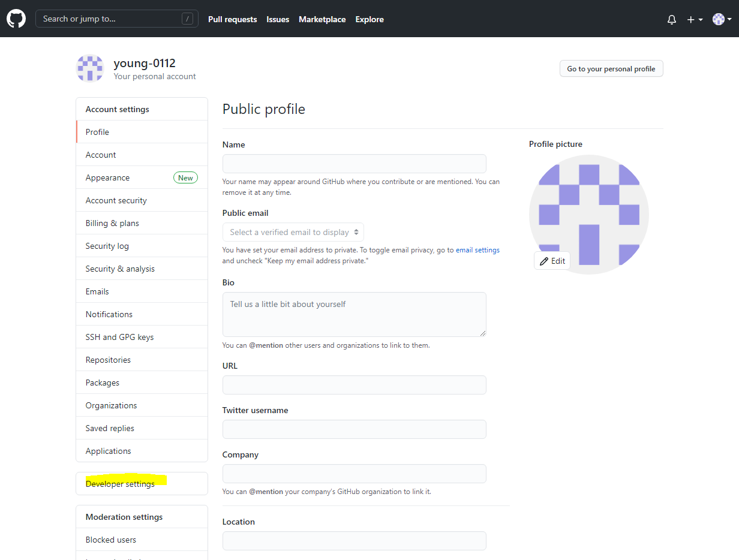
Task: Open Marketplace in top navigation
Action: pos(322,19)
